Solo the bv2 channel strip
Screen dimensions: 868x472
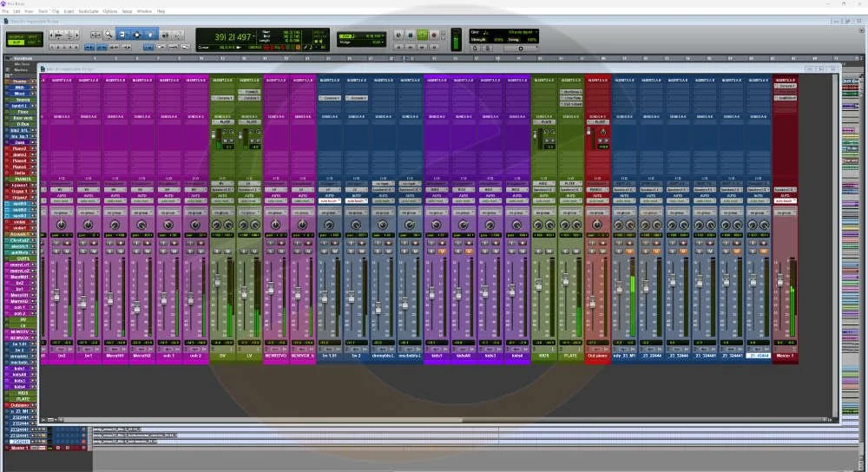(x=57, y=251)
